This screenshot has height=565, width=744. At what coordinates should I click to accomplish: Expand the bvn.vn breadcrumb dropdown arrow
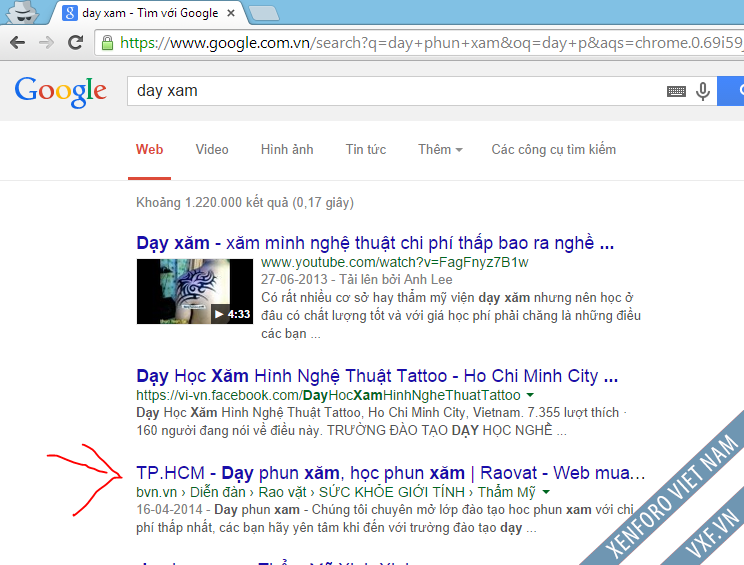pos(546,492)
